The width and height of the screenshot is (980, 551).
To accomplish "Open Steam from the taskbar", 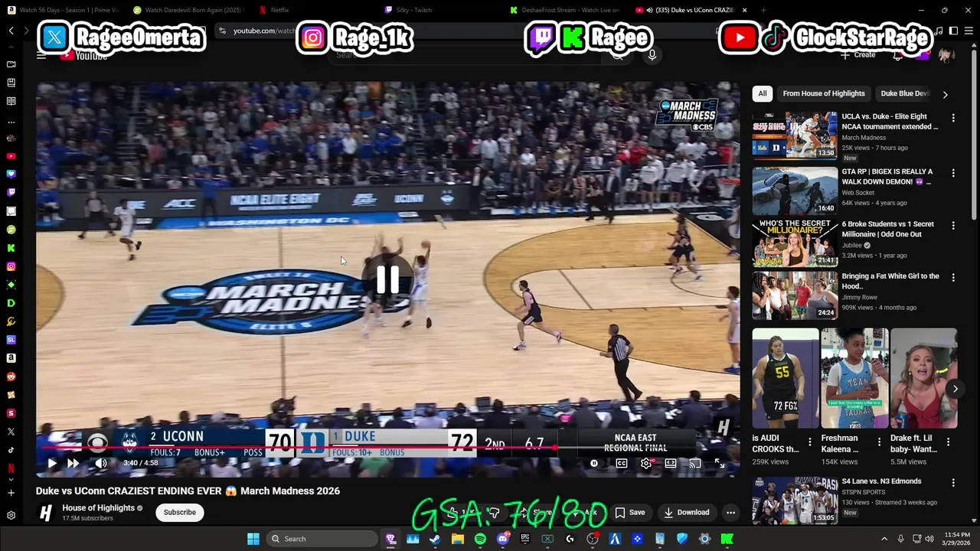I will click(435, 539).
